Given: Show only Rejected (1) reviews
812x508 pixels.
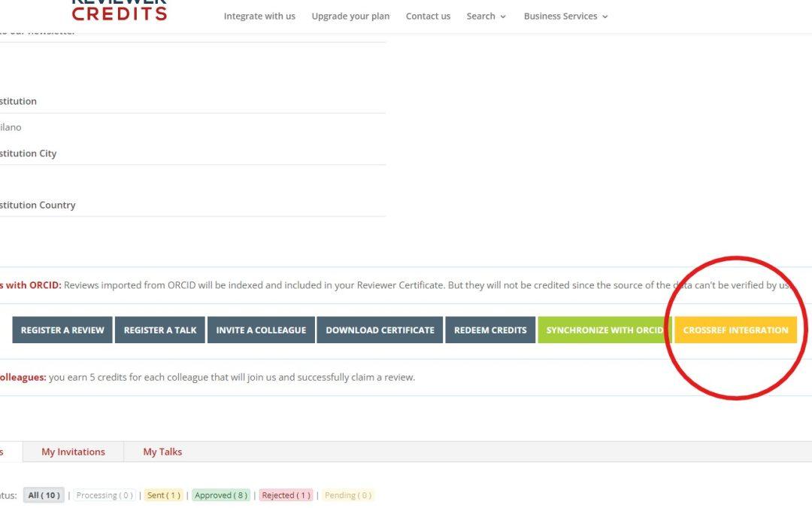Looking at the screenshot, I should click(x=285, y=495).
